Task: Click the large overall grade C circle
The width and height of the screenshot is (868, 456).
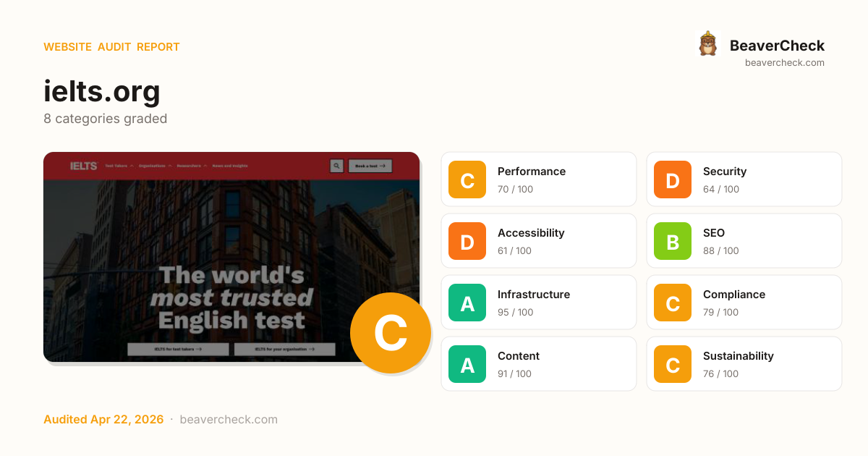Action: (x=391, y=333)
